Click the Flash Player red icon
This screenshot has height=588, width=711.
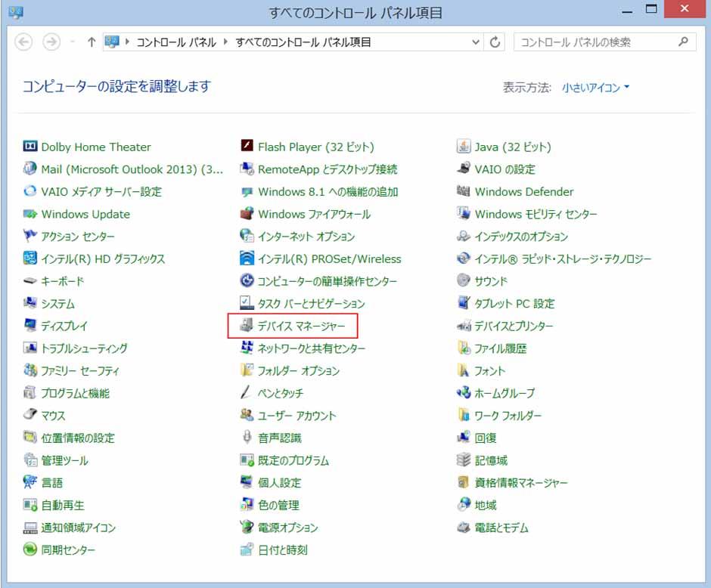247,146
